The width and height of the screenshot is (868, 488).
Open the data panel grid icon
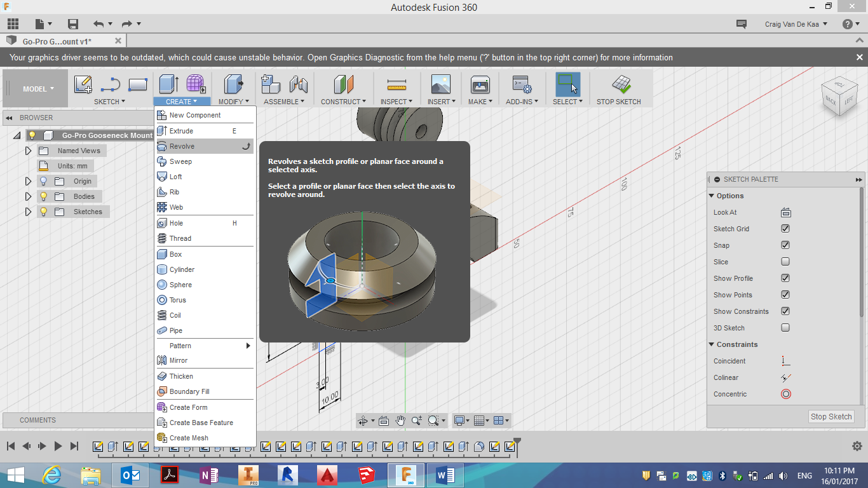pyautogui.click(x=13, y=24)
